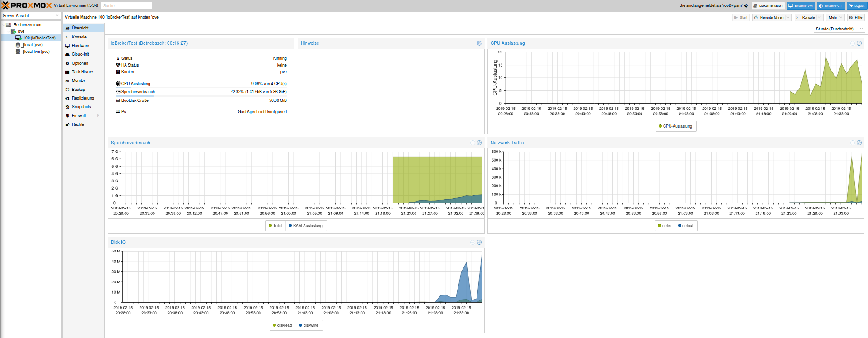Open the Optionen section
This screenshot has width=868, height=338.
point(83,63)
